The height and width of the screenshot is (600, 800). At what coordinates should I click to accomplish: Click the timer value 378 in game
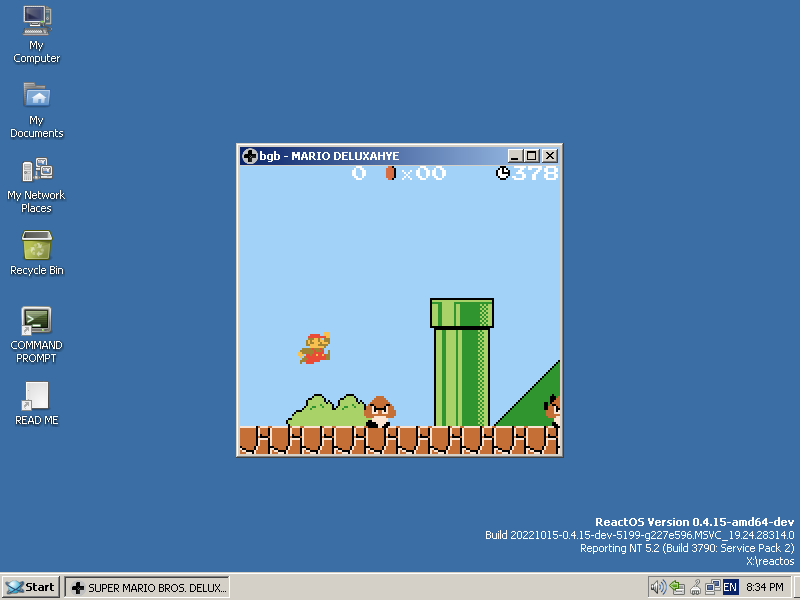tap(535, 173)
